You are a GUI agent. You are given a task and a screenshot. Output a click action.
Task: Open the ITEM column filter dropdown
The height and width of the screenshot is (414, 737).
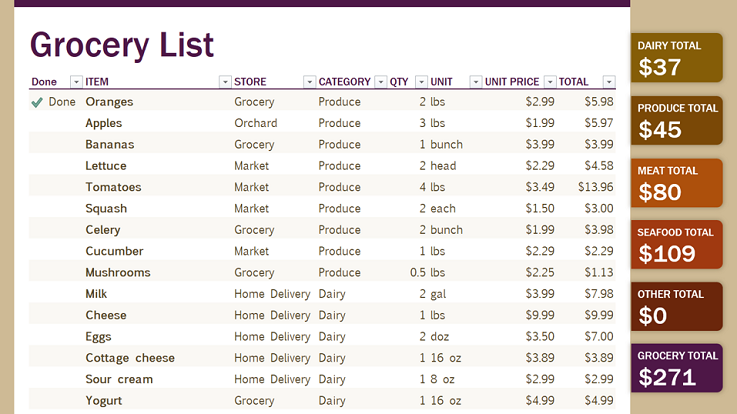[x=225, y=82]
